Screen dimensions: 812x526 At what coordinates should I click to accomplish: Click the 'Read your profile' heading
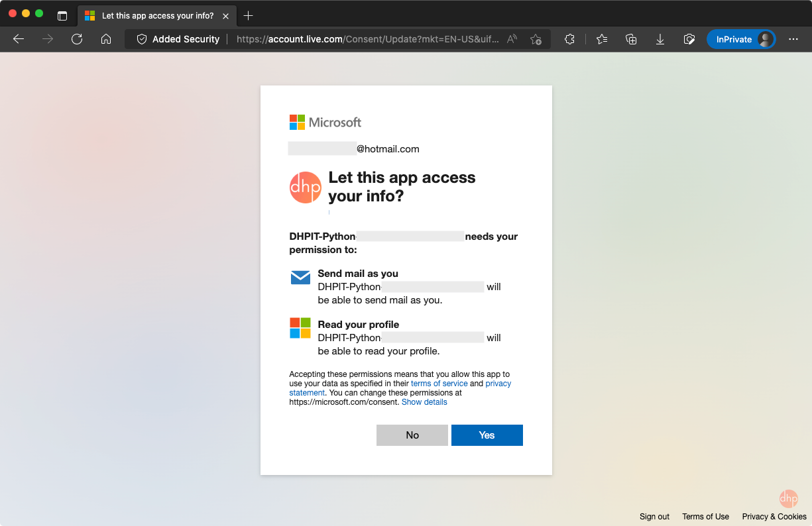click(x=359, y=325)
